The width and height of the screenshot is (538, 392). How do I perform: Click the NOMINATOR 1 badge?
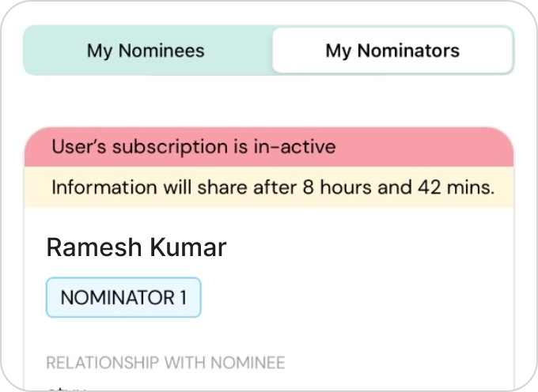click(123, 297)
